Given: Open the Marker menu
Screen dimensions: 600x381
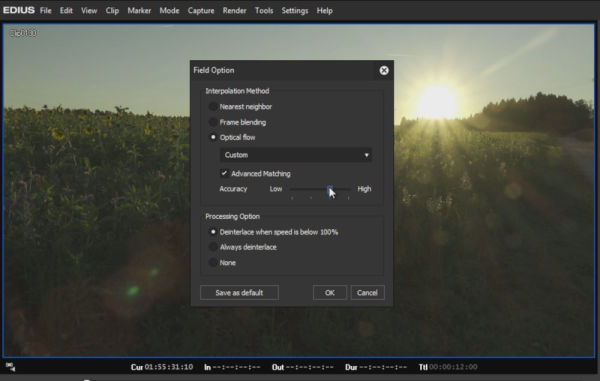Looking at the screenshot, I should [139, 11].
